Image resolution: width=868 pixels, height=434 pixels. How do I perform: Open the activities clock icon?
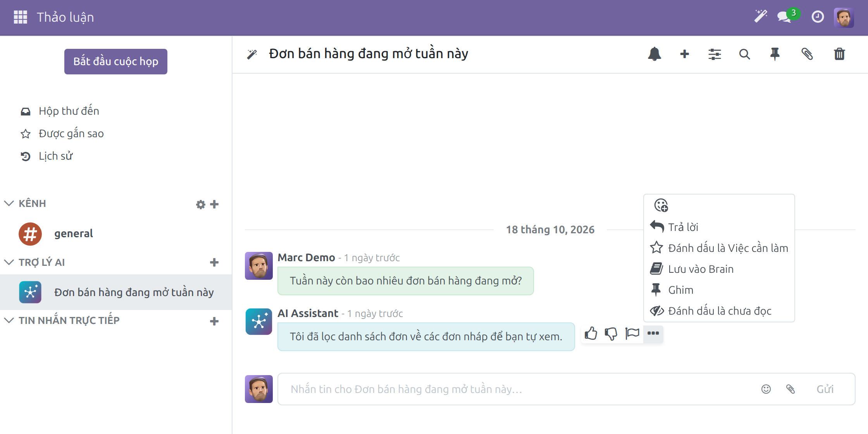(818, 17)
